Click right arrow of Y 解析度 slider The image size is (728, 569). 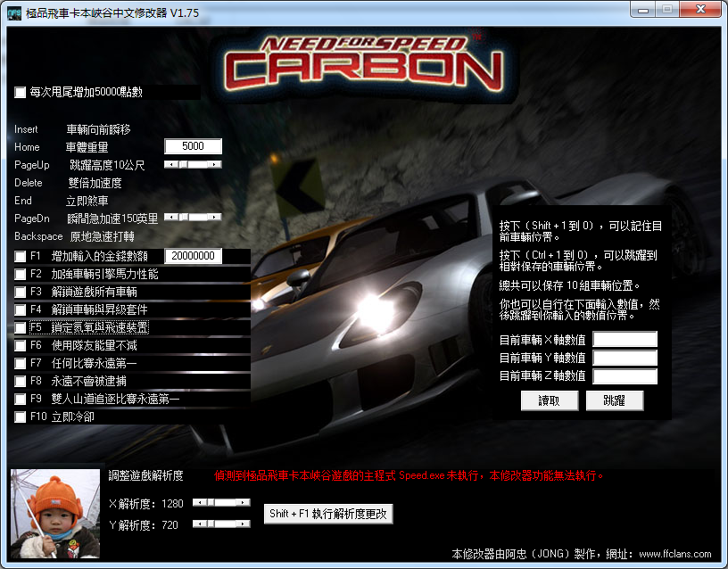click(243, 524)
